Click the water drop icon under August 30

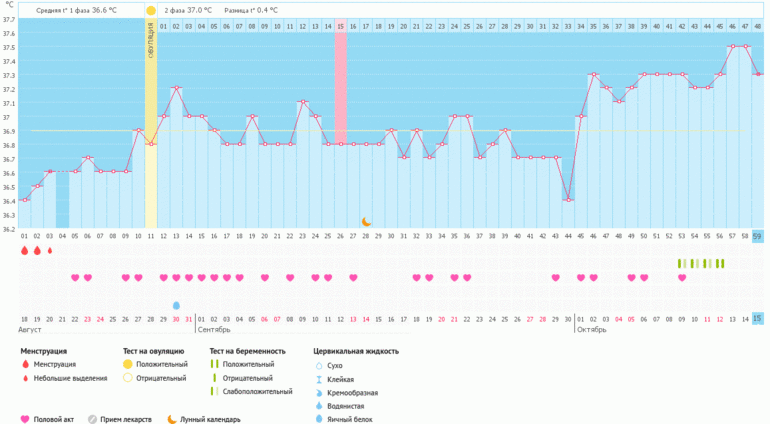tap(177, 304)
